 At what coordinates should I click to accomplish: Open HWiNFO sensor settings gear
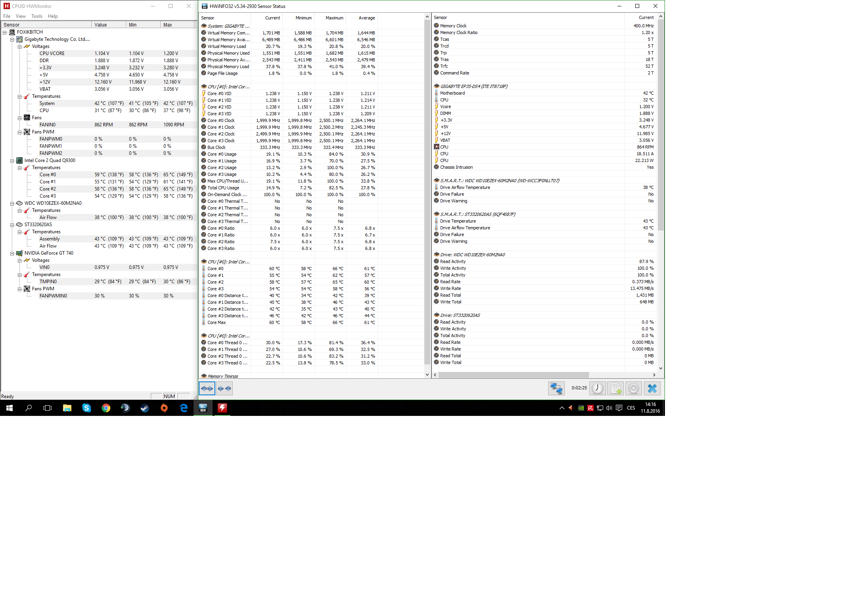tap(633, 389)
